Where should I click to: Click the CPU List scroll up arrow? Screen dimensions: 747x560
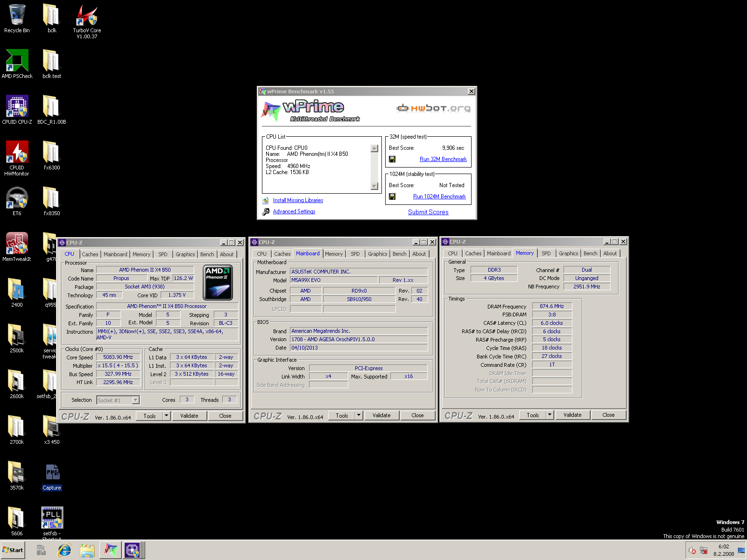click(374, 148)
